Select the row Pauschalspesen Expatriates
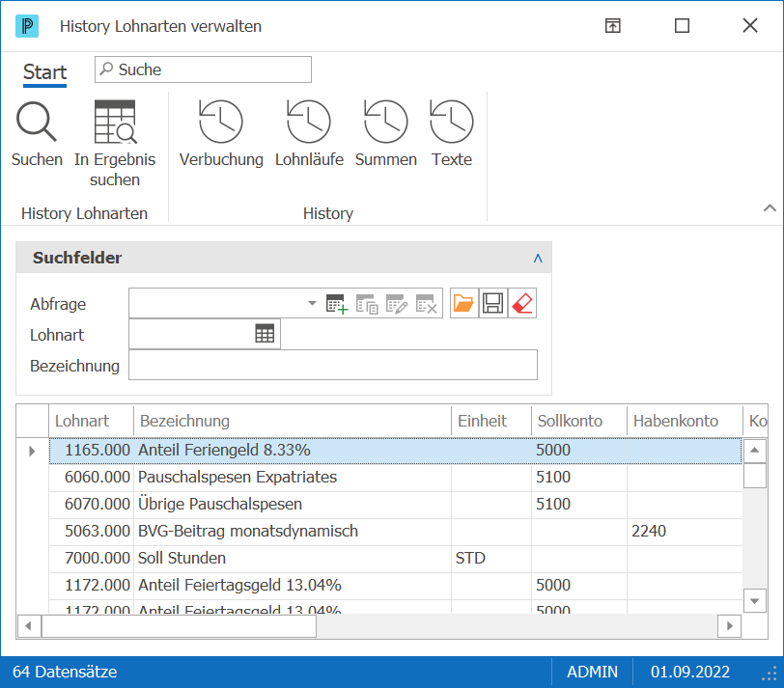This screenshot has height=688, width=784. click(395, 477)
